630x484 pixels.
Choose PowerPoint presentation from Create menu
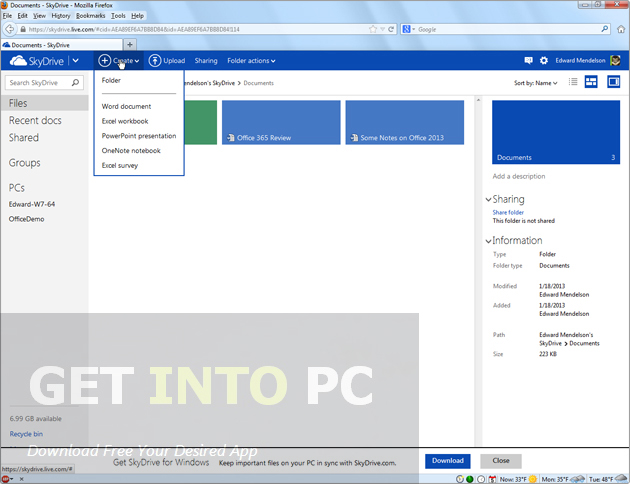(x=139, y=136)
